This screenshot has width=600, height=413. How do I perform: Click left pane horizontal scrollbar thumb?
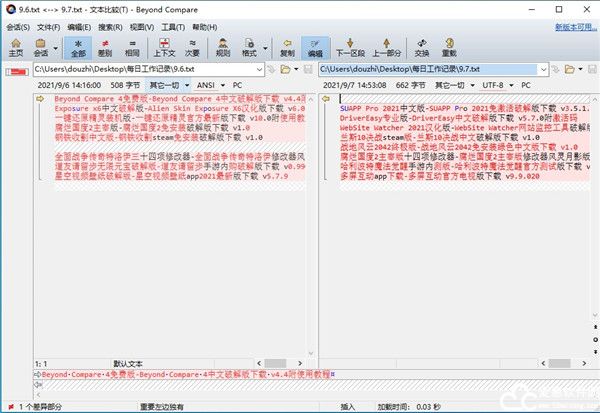(x=275, y=363)
